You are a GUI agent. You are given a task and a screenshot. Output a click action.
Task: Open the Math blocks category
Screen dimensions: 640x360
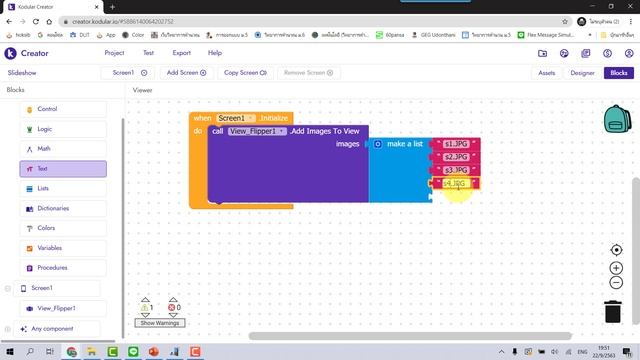click(63, 149)
